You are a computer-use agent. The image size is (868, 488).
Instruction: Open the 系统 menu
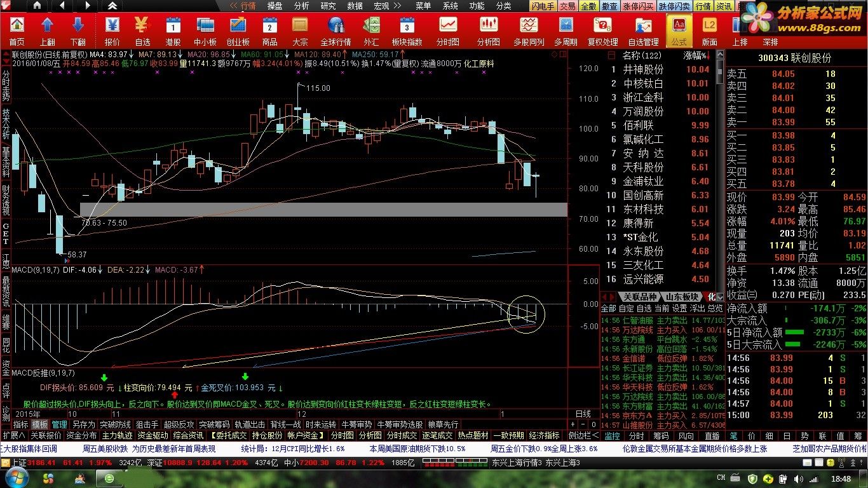pyautogui.click(x=451, y=6)
